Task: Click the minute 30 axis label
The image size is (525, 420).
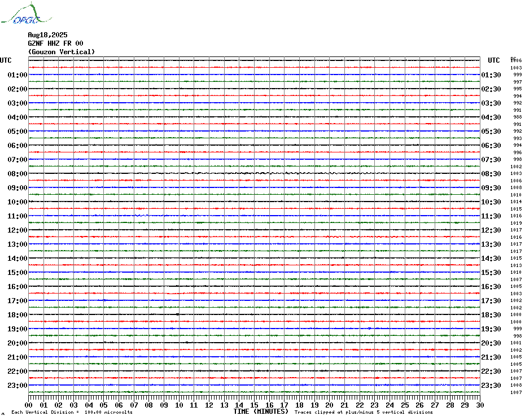Action: click(x=480, y=405)
